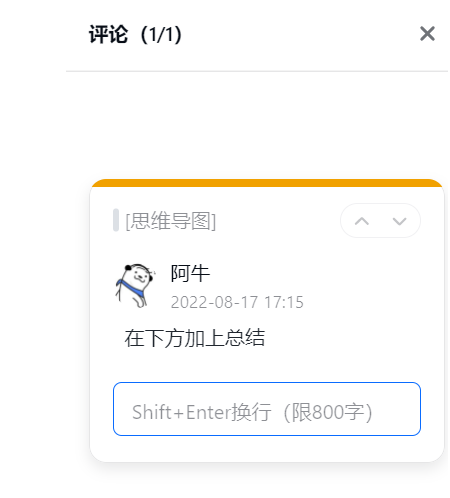Focus the Shift+Enter换行 reply input box
Viewport: 450px width, 498px height.
click(x=267, y=409)
